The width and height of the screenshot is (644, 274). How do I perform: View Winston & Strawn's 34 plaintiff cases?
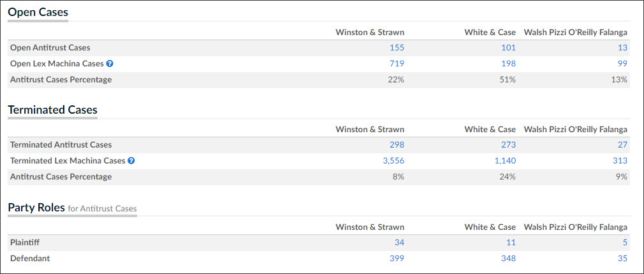coord(399,243)
